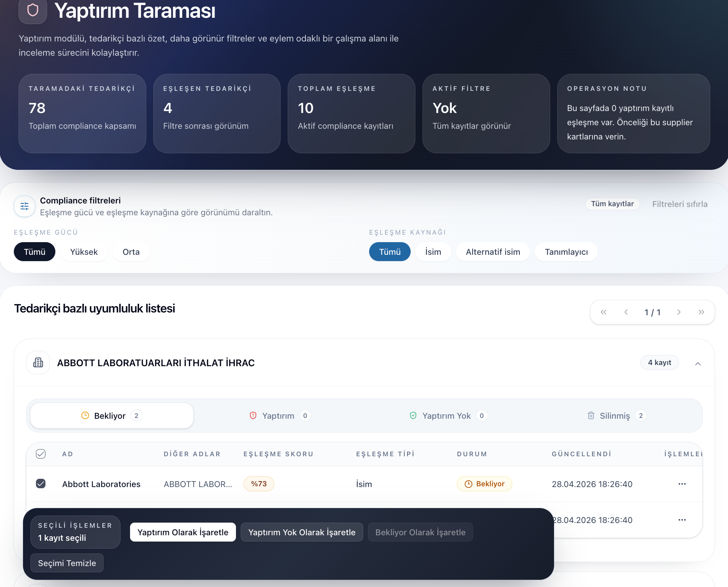Go to previous page arrow

626,312
